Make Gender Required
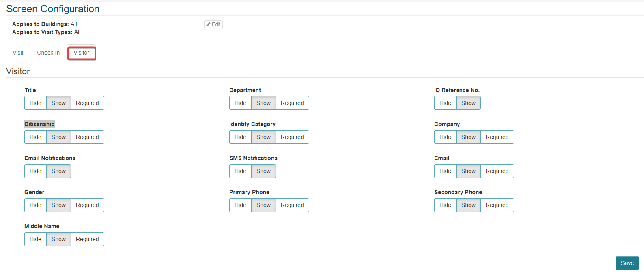The height and width of the screenshot is (276, 644). (87, 205)
